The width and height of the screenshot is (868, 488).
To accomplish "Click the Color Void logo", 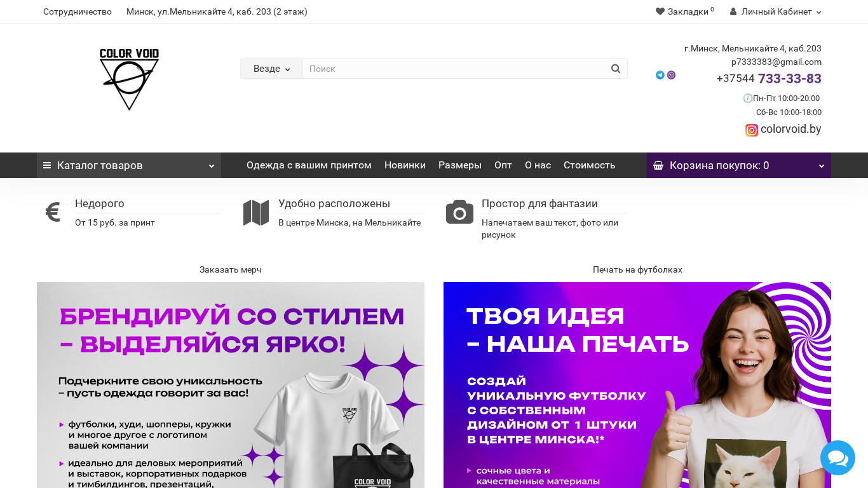I will pyautogui.click(x=129, y=79).
